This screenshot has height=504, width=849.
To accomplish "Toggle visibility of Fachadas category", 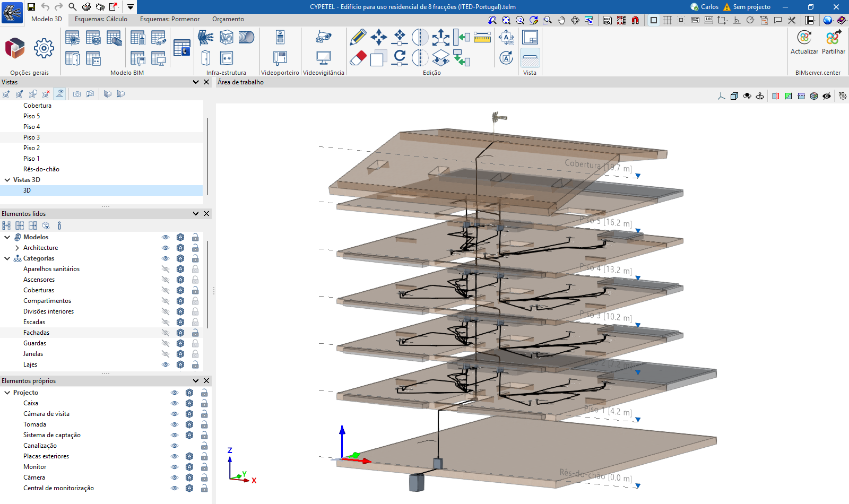I will [x=166, y=333].
